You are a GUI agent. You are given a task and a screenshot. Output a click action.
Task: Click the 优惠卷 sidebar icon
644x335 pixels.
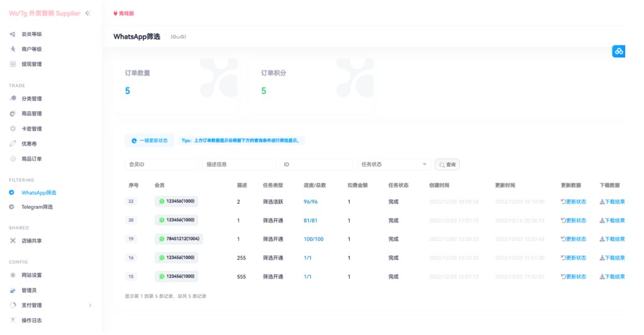(13, 144)
